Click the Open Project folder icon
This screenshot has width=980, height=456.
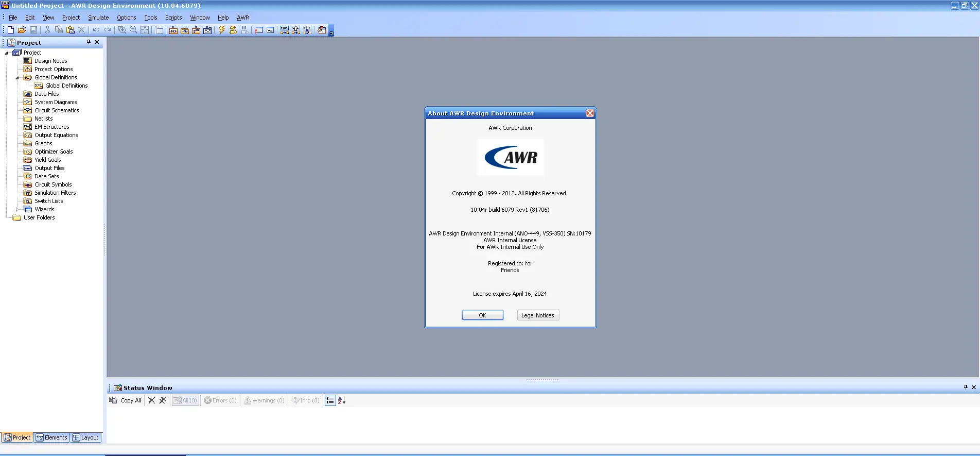click(22, 30)
